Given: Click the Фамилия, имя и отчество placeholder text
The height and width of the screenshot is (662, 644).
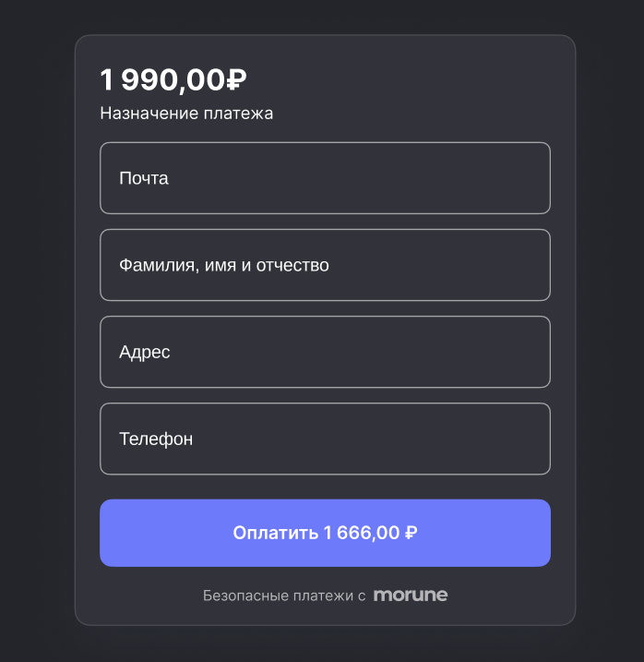Looking at the screenshot, I should point(224,266).
